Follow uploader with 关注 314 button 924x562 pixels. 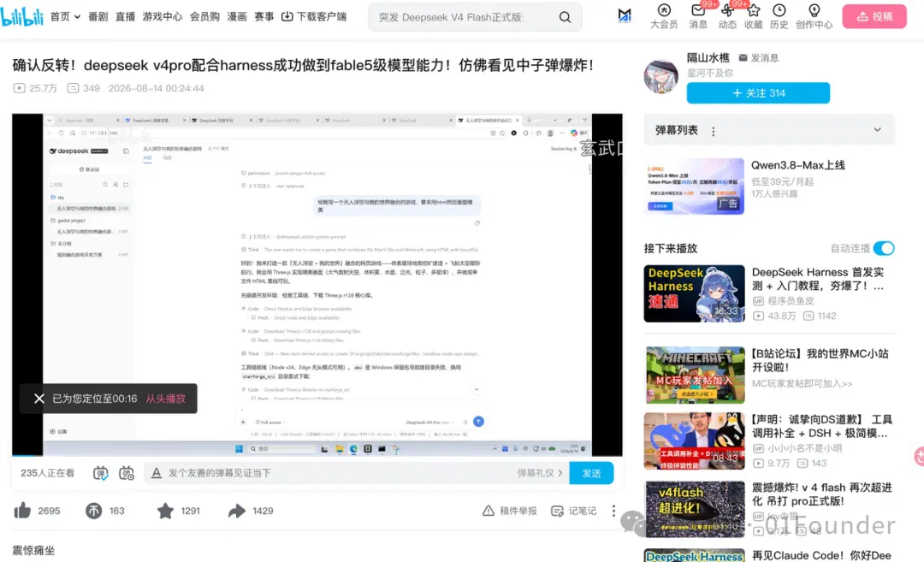tap(758, 93)
